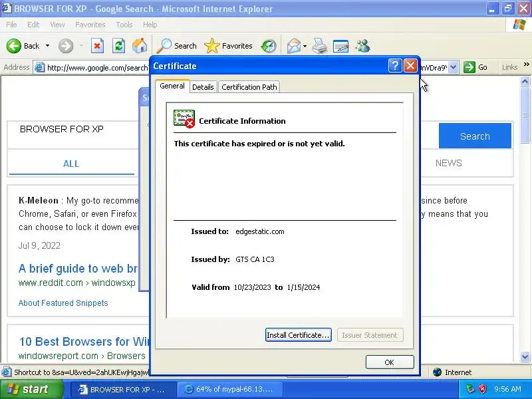Click the safely remove hardware tray icon
Screen dimensions: 532x399
(x=470, y=389)
